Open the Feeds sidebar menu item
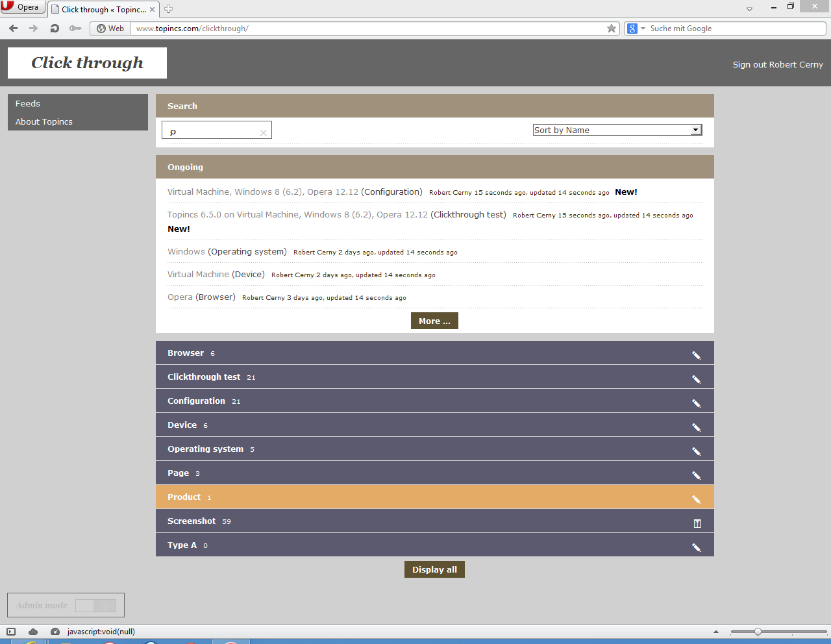831x644 pixels. pos(28,104)
